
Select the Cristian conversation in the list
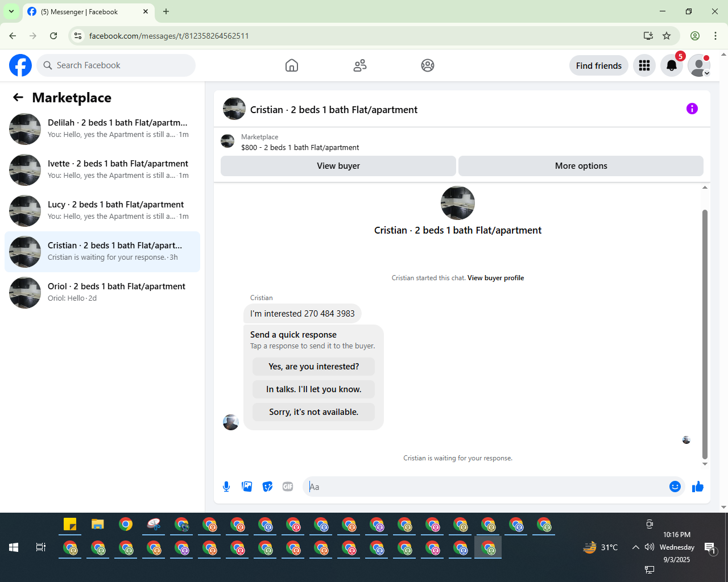[x=102, y=252]
